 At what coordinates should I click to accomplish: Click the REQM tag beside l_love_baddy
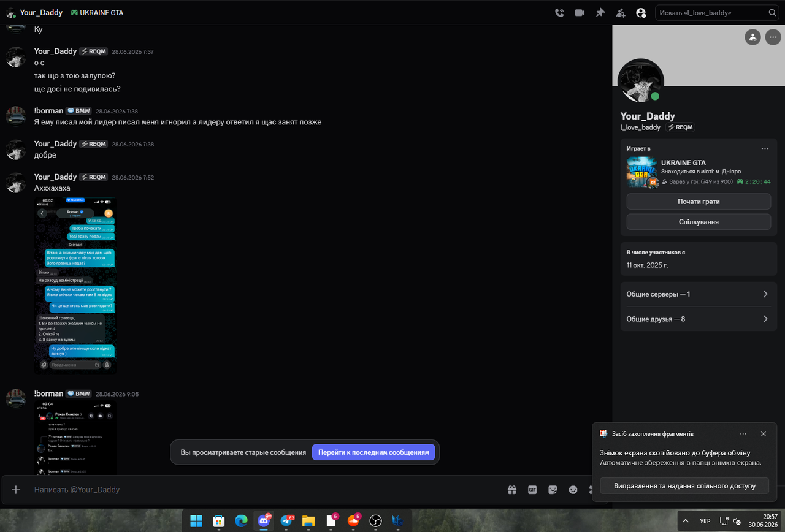680,127
